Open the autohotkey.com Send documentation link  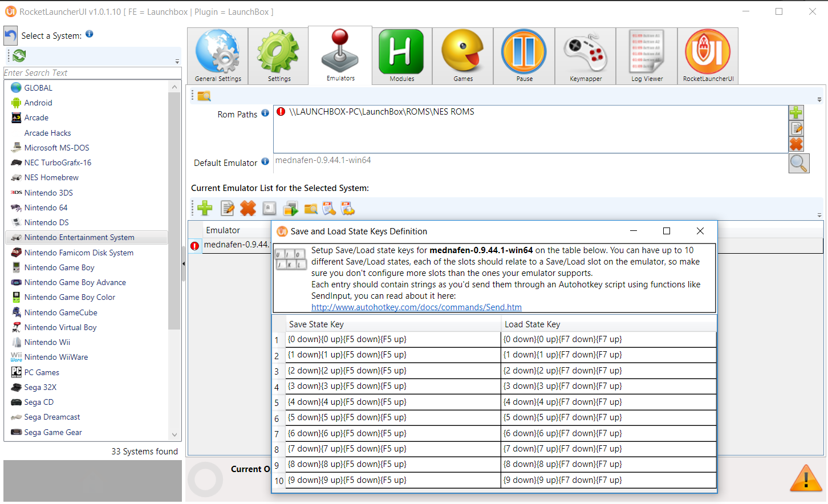click(416, 307)
